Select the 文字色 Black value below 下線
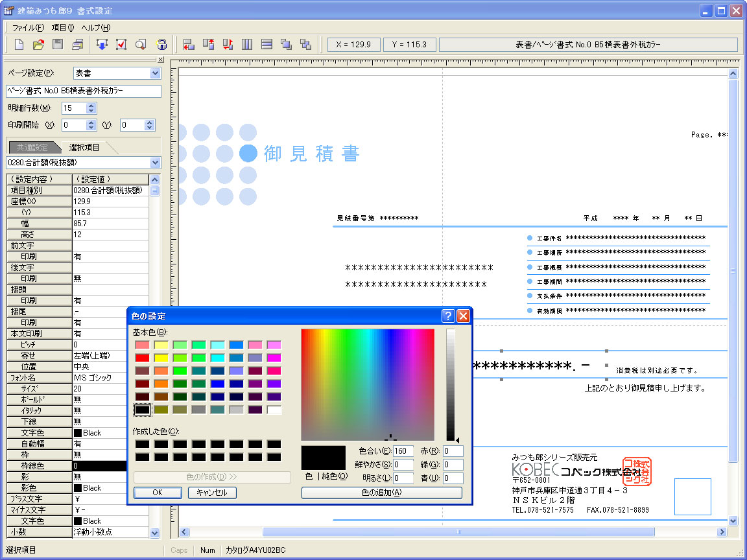747x560 pixels. tap(99, 433)
